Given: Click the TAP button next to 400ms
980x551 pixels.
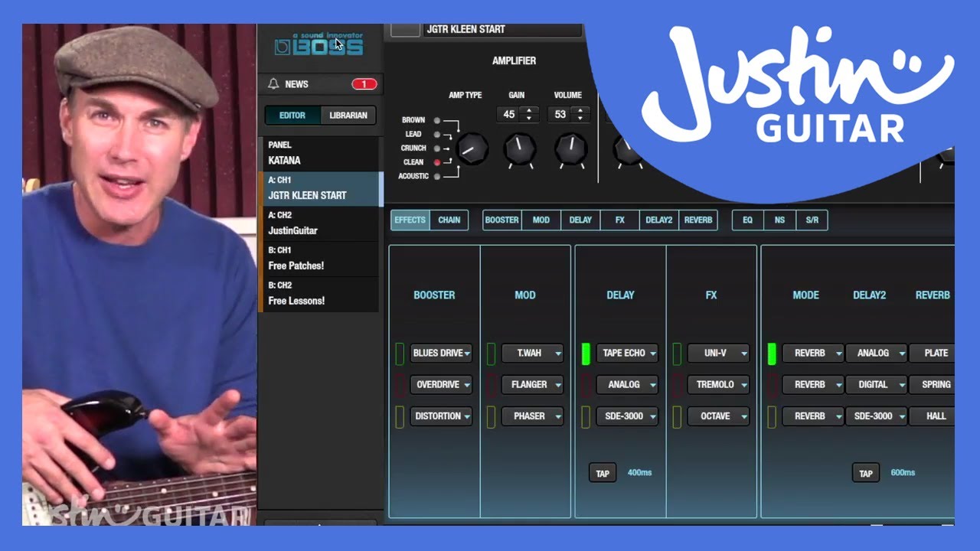Looking at the screenshot, I should (603, 474).
